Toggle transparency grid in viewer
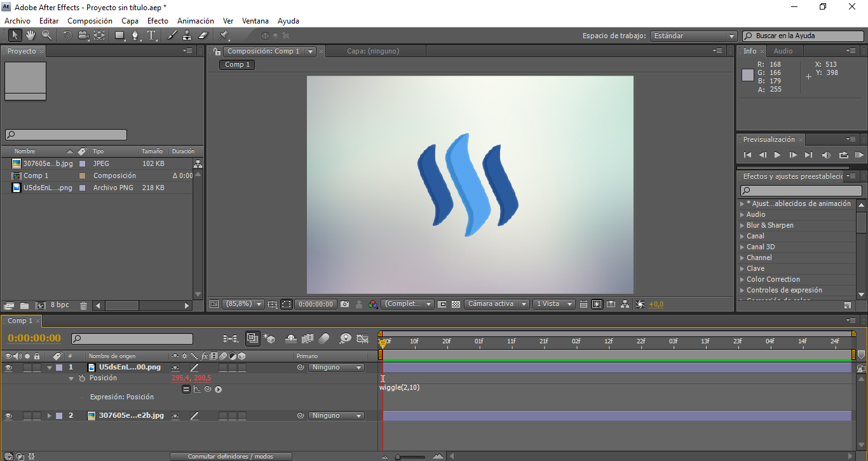The height and width of the screenshot is (461, 868). (456, 304)
